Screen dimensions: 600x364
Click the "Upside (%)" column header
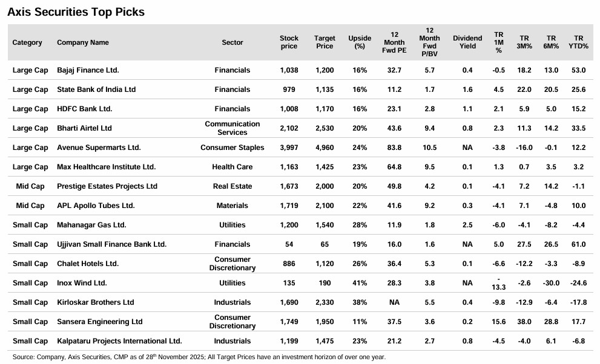[x=360, y=42]
